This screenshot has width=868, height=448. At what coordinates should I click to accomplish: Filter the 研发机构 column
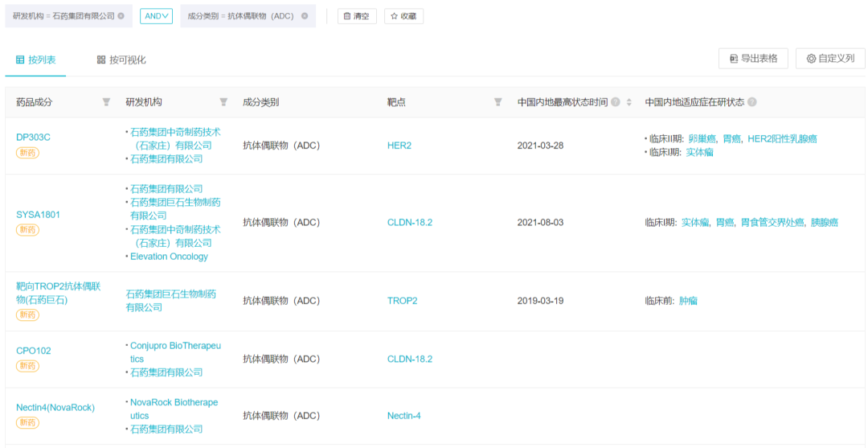223,102
